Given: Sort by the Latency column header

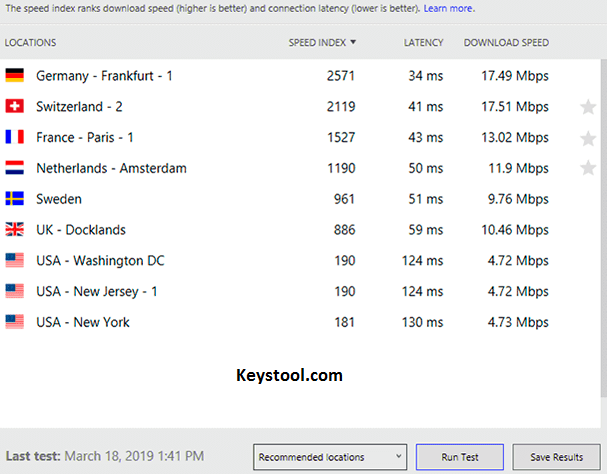Looking at the screenshot, I should click(x=424, y=43).
